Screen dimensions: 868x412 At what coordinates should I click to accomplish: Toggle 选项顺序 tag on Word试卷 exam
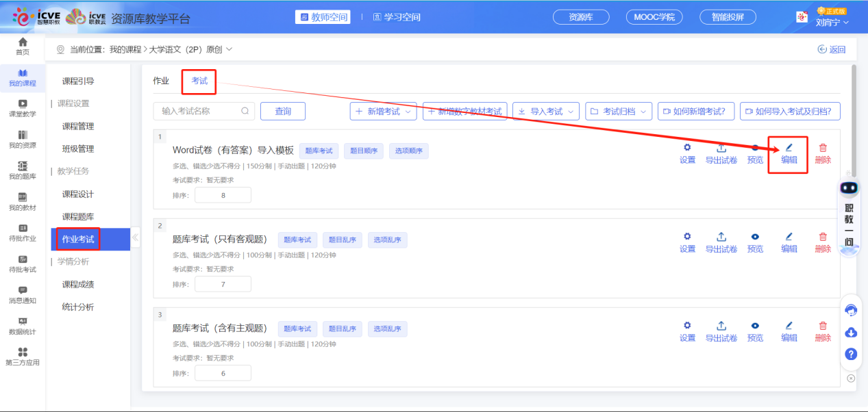coord(408,151)
